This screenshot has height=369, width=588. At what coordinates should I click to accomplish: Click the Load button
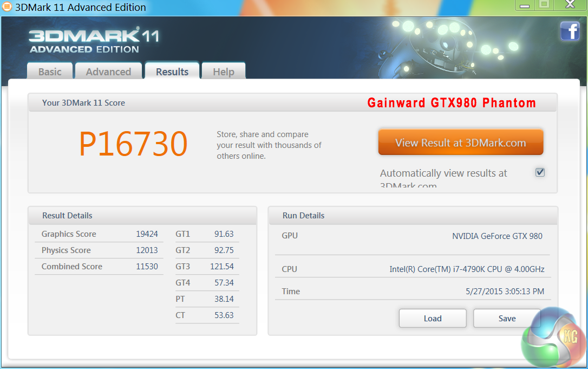click(433, 318)
